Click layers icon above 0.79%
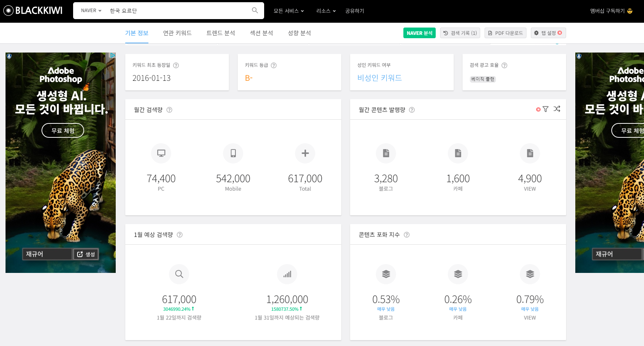Screen dimensions: 644x346 (530, 274)
